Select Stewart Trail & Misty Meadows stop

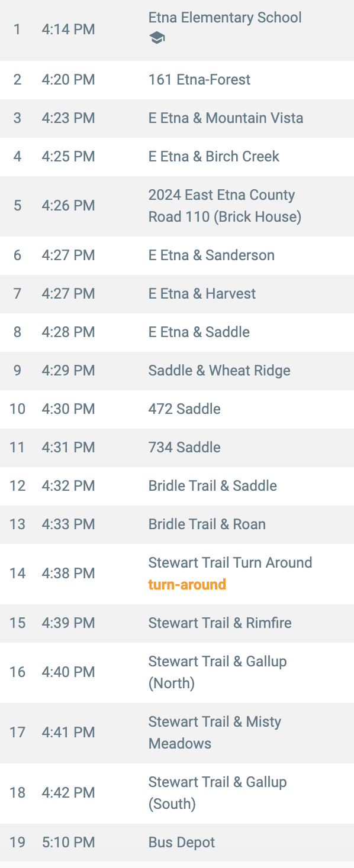tap(177, 733)
